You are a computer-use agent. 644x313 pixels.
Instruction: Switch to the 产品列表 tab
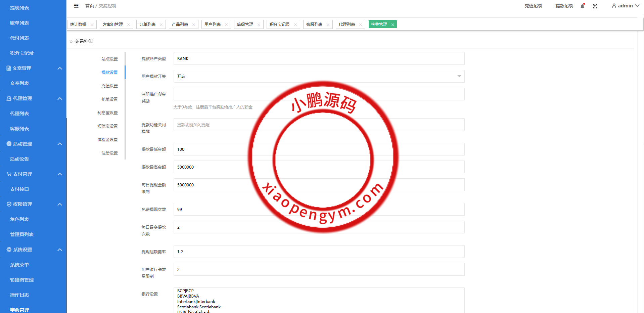tap(180, 25)
